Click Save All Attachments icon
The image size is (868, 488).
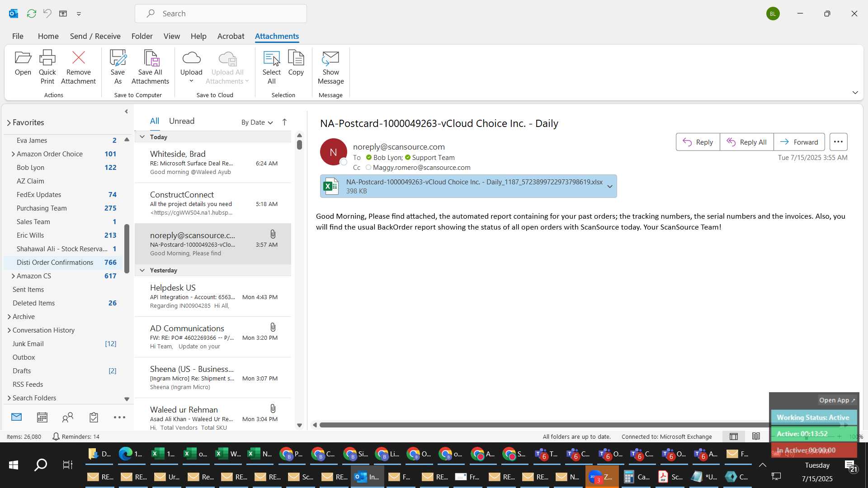click(150, 67)
